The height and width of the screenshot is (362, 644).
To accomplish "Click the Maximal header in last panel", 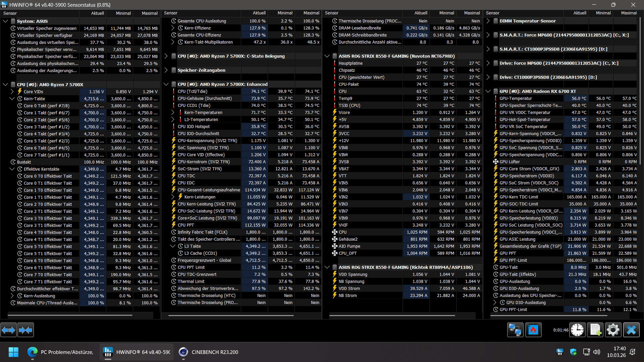I will 629,13.
